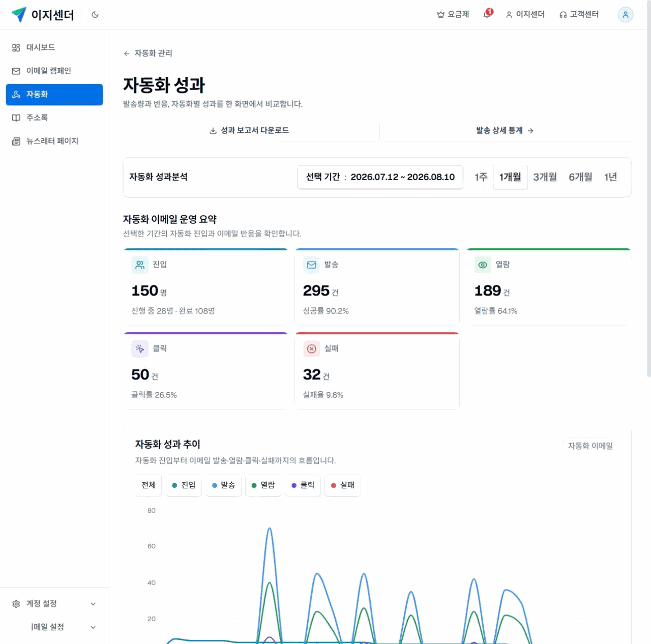
Task: Click 성과 보고서 다운로드 button
Action: (249, 131)
